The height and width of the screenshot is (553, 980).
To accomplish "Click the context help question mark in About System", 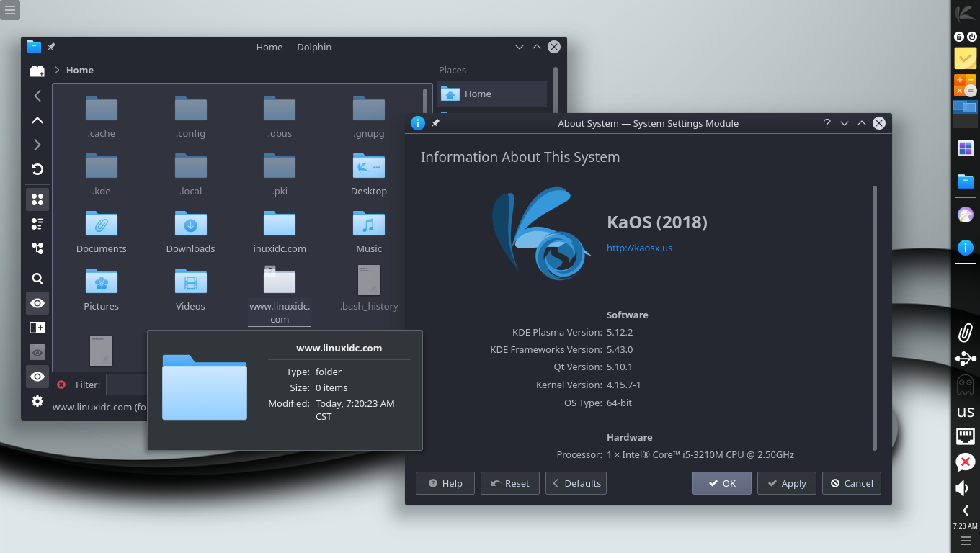I will (x=827, y=123).
